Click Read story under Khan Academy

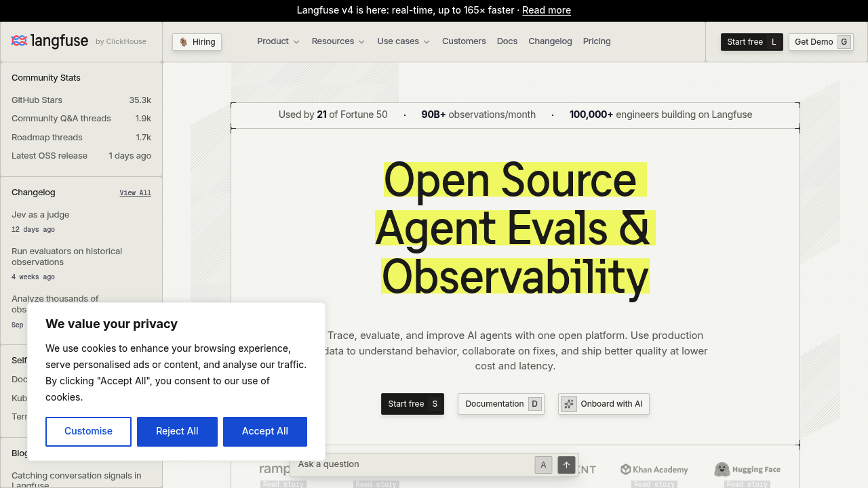[x=654, y=484]
